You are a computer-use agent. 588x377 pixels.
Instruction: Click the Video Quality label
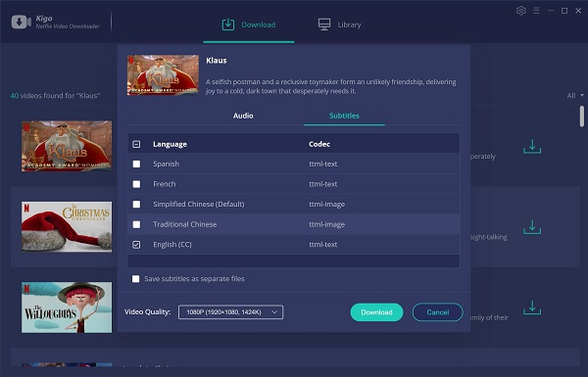147,311
